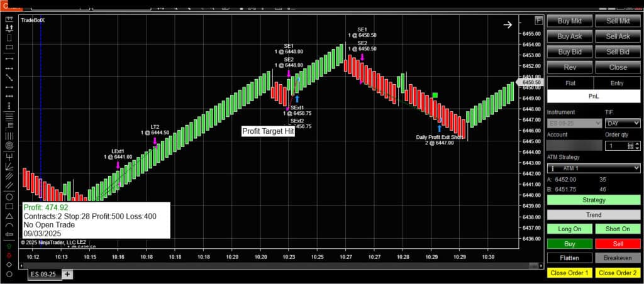
Task: Select the red Arrow Down marker
Action: (x=9, y=255)
